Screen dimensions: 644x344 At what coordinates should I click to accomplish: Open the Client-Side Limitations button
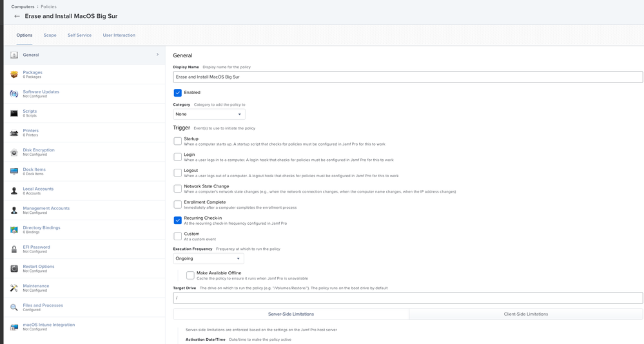pyautogui.click(x=526, y=314)
